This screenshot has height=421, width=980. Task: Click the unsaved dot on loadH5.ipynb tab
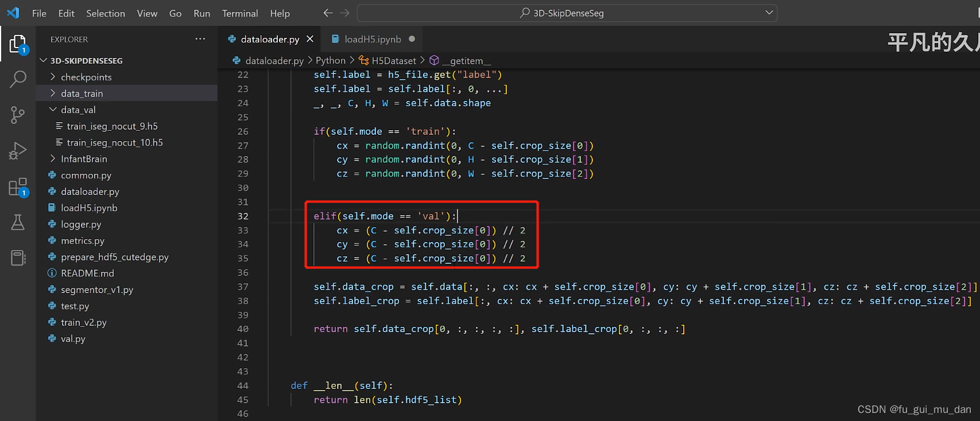pos(412,39)
